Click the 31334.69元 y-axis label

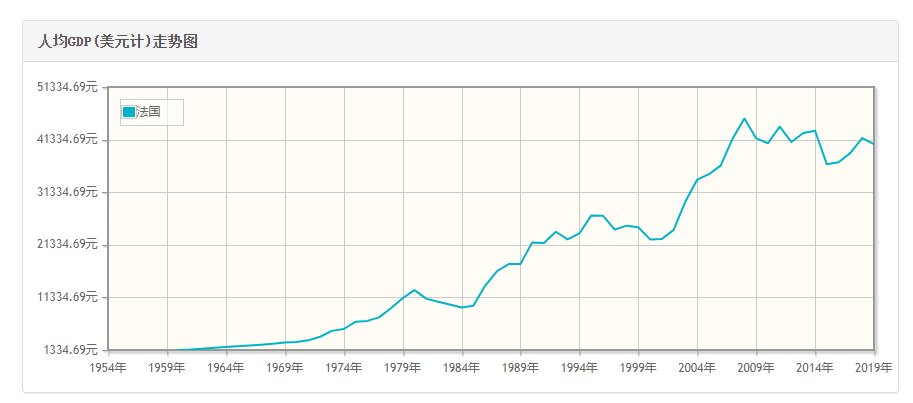pos(67,192)
